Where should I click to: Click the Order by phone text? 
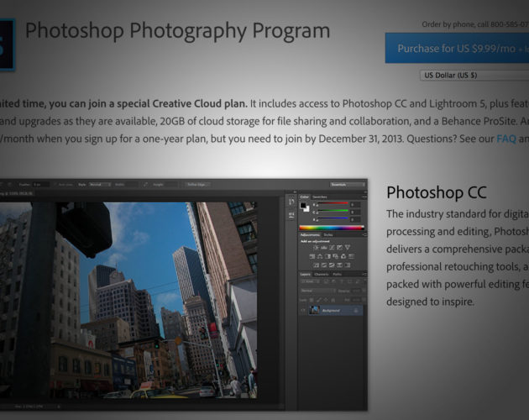(x=475, y=24)
